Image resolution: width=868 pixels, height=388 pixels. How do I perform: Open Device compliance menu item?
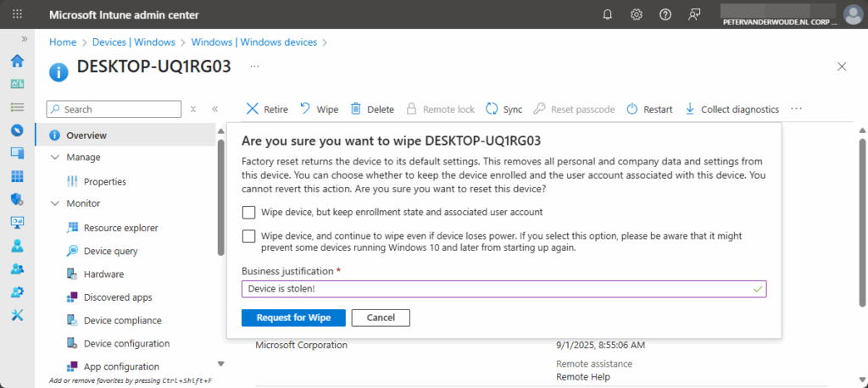pos(122,320)
